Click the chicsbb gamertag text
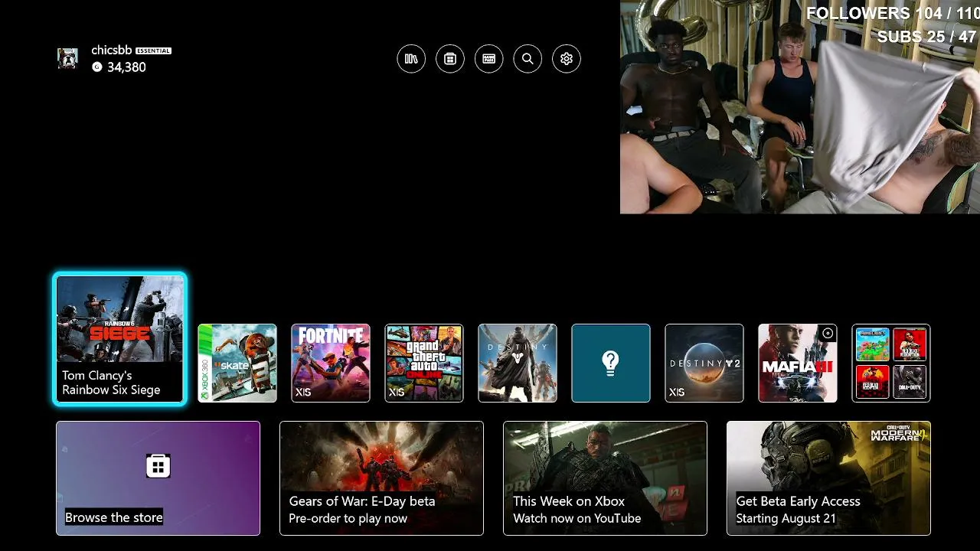Screen dimensions: 980x551 111,51
